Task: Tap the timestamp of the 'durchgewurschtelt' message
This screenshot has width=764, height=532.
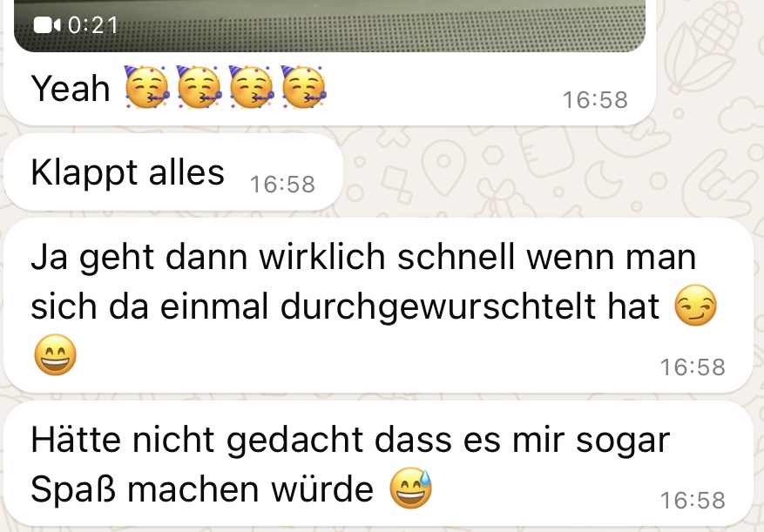Action: [x=693, y=367]
